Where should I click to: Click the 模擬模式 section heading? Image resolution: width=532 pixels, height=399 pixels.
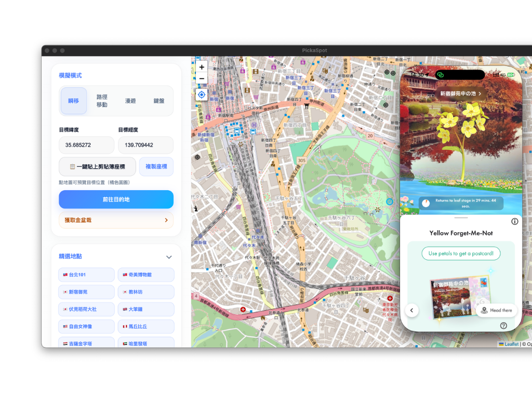[70, 75]
